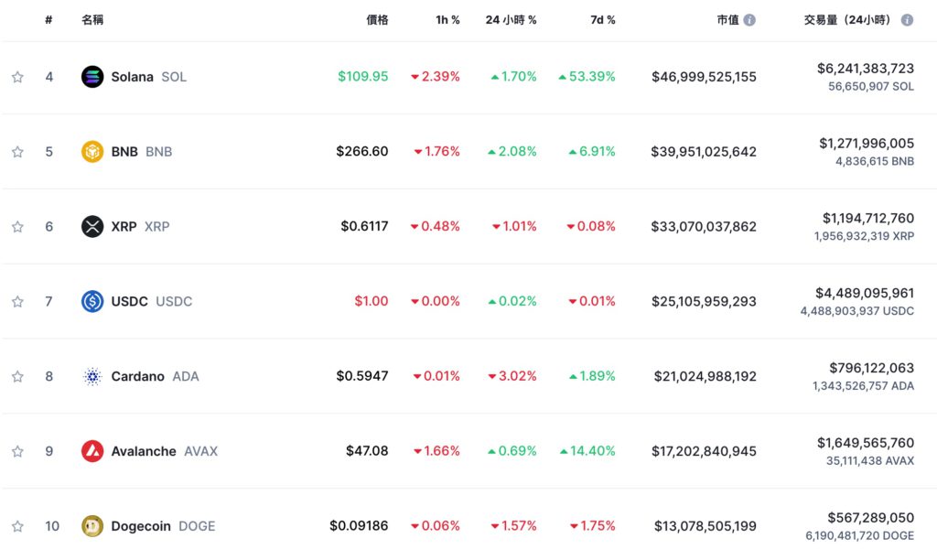
Task: Click the USDC coin logo
Action: [x=92, y=301]
